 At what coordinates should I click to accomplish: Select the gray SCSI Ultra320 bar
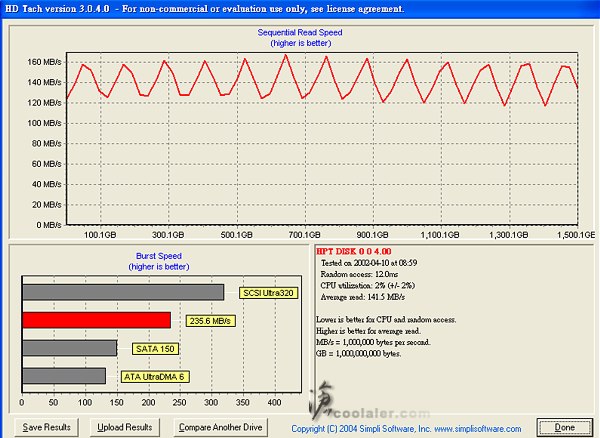123,292
